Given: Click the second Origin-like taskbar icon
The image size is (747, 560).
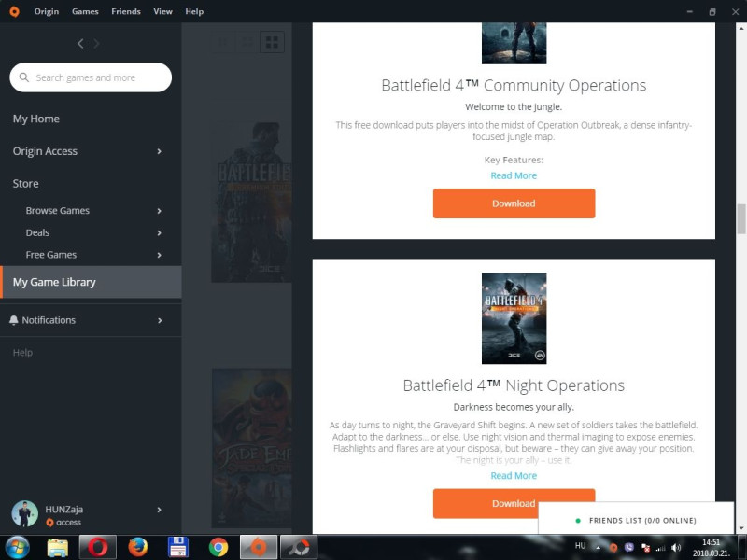Looking at the screenshot, I should point(298,548).
